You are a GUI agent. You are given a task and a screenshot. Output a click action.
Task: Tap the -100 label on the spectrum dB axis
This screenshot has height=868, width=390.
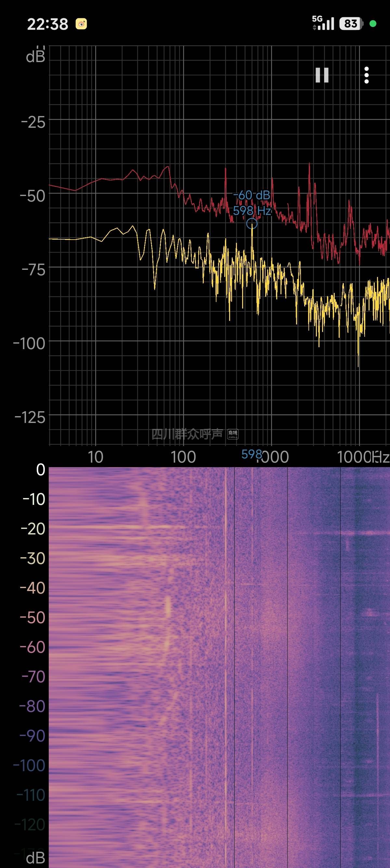29,344
